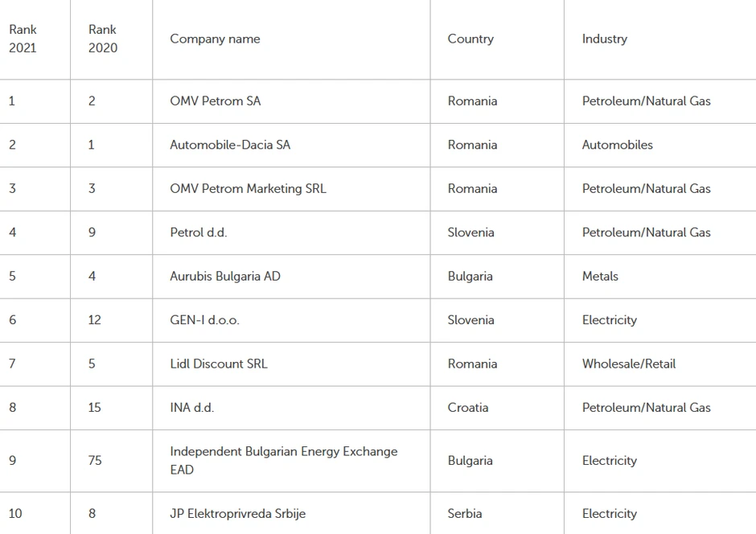
Task: Click the "Country" column header
Action: 470,39
